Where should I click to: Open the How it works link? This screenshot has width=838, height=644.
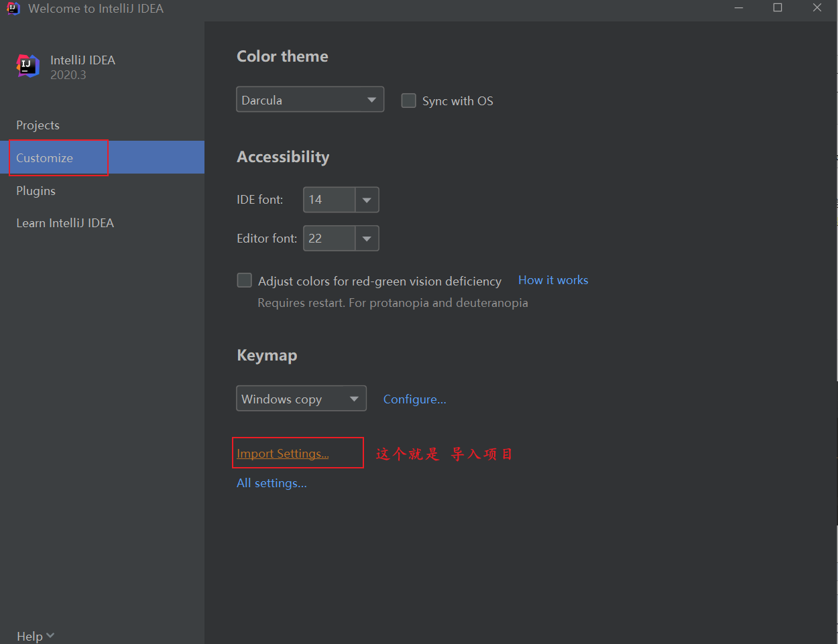pyautogui.click(x=553, y=280)
